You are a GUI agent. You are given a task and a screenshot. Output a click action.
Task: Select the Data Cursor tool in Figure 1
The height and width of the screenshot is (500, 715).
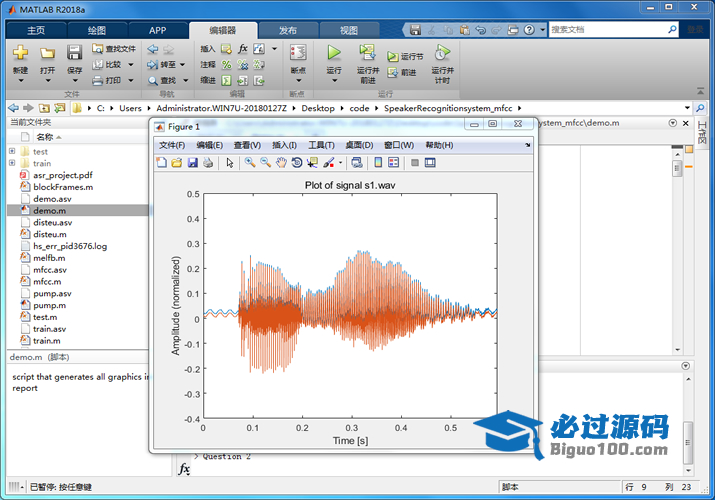pyautogui.click(x=312, y=163)
